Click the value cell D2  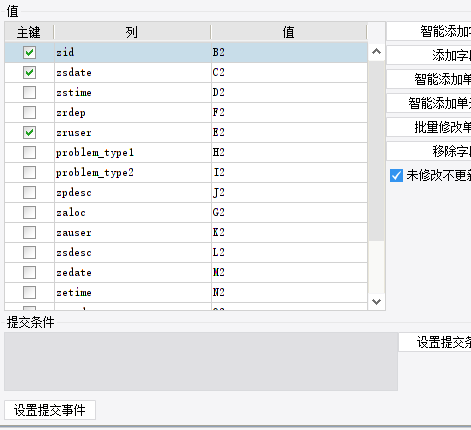289,92
